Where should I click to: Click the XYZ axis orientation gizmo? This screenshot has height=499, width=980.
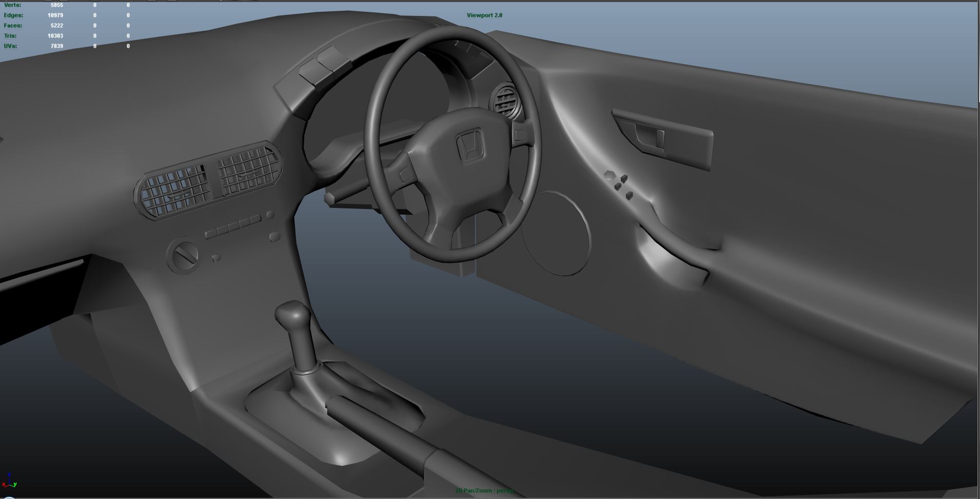(x=9, y=481)
